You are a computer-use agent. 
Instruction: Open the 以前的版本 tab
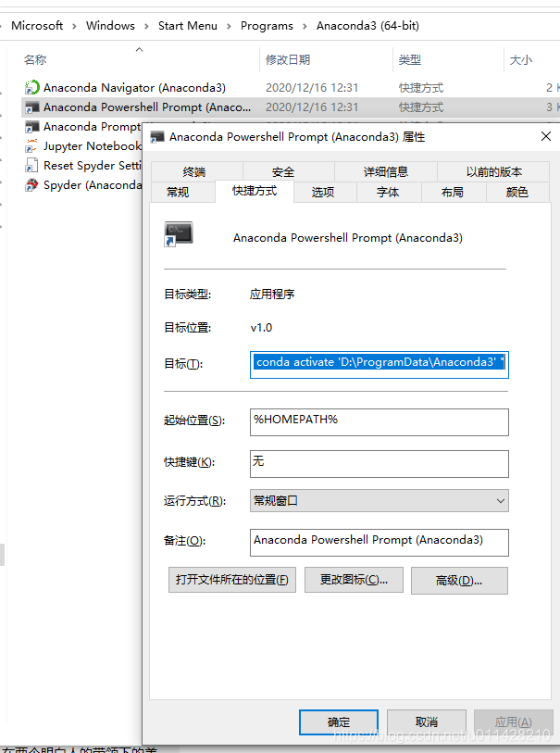[x=493, y=171]
